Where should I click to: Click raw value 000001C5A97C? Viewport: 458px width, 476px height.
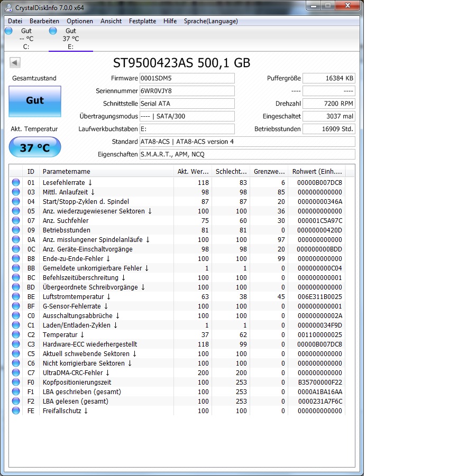click(320, 221)
